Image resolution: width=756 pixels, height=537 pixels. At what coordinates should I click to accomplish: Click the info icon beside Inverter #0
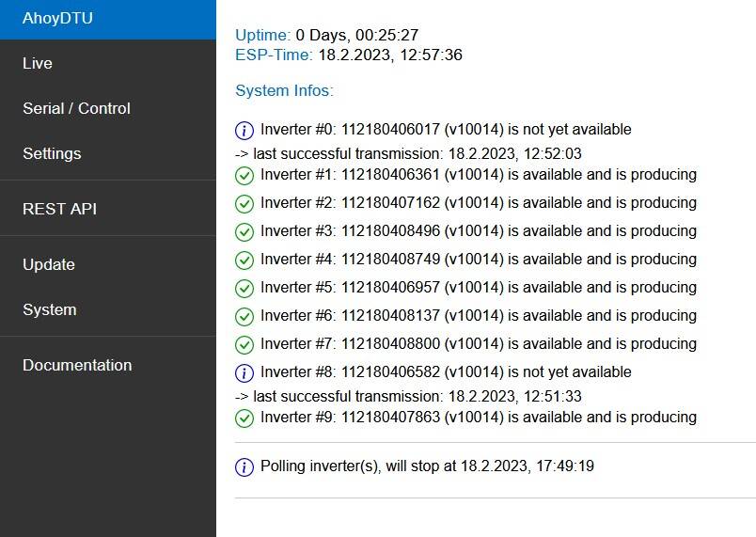tap(244, 130)
